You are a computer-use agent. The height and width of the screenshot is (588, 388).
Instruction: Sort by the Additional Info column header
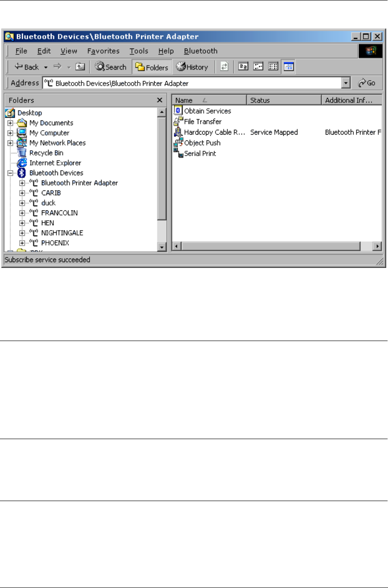coord(352,100)
